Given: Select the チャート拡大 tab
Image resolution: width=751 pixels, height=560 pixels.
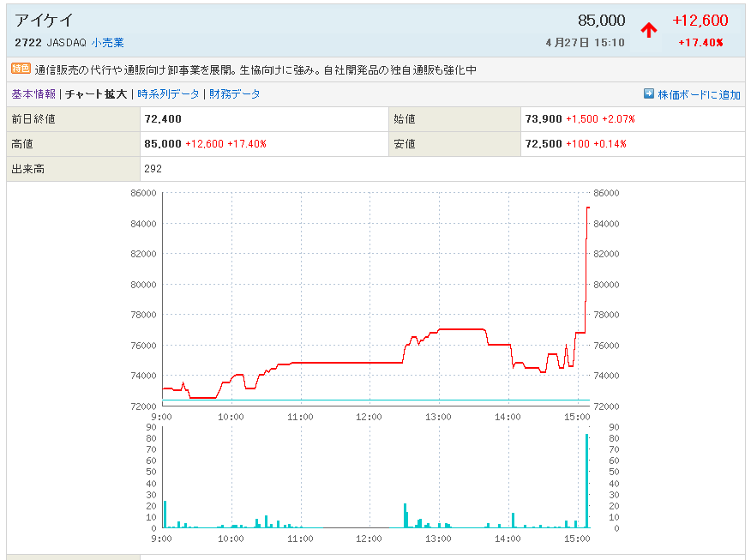Looking at the screenshot, I should 96,94.
